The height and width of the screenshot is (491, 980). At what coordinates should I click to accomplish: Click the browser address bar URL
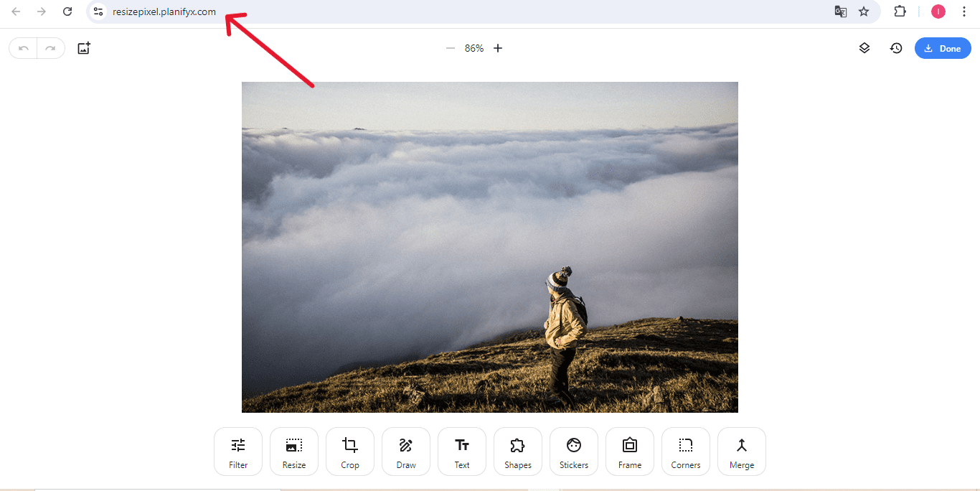click(164, 11)
